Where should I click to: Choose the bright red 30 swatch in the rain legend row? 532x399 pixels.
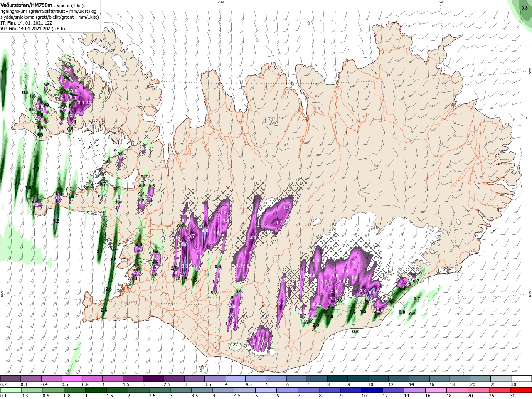click(x=521, y=390)
